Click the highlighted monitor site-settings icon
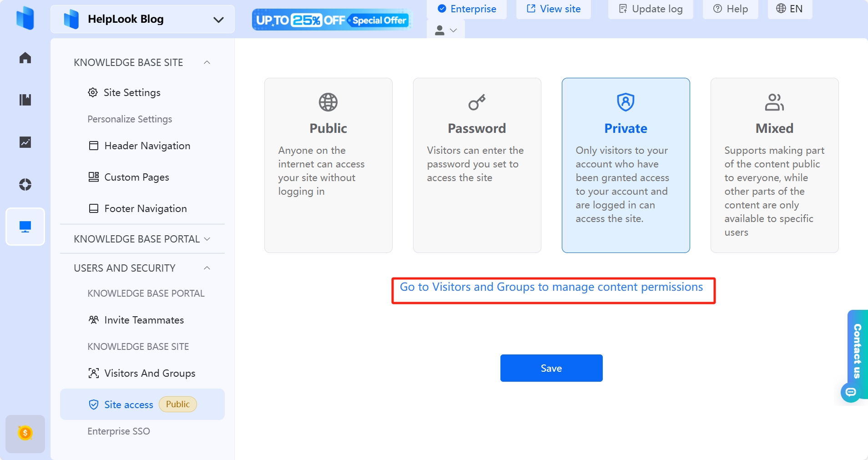Screen dimensions: 868x460 tap(25, 226)
